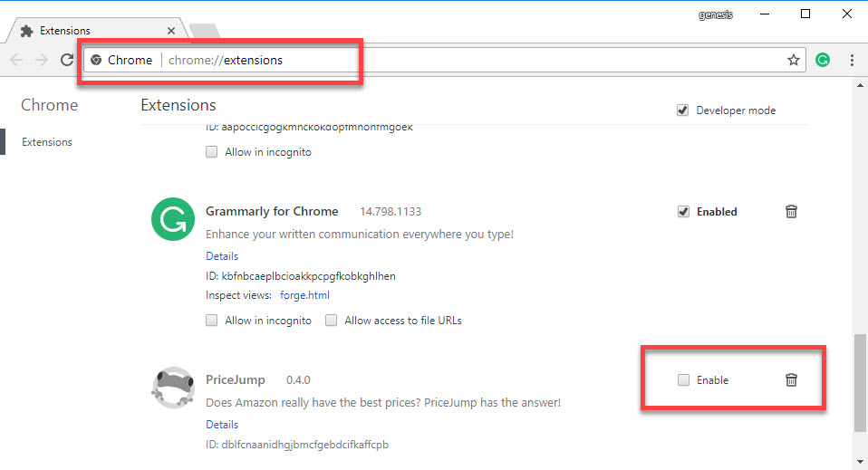Click the Chrome sidebar heading

point(49,105)
